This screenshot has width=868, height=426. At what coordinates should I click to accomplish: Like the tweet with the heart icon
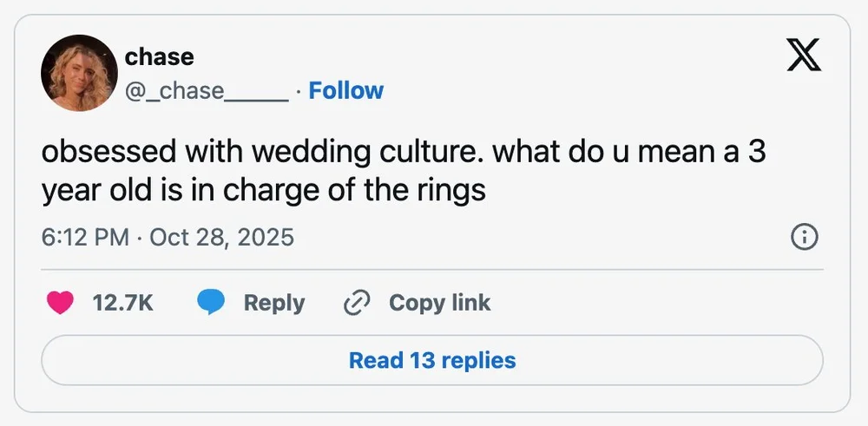(60, 303)
